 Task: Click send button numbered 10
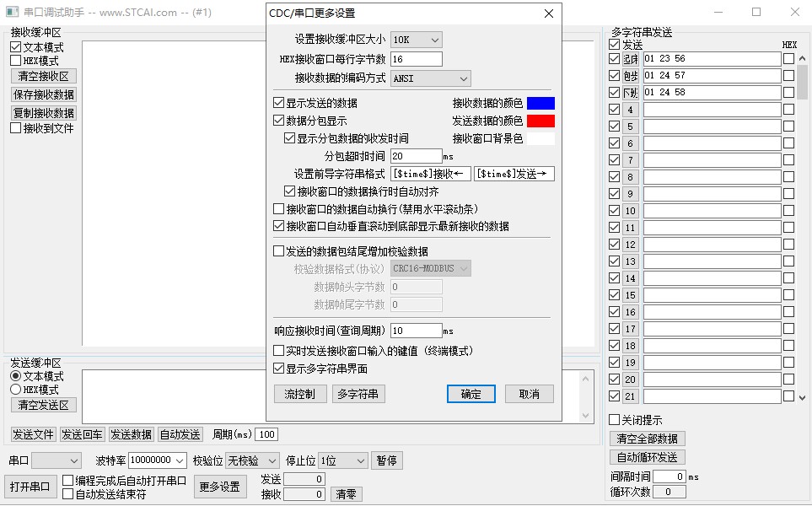click(x=630, y=211)
